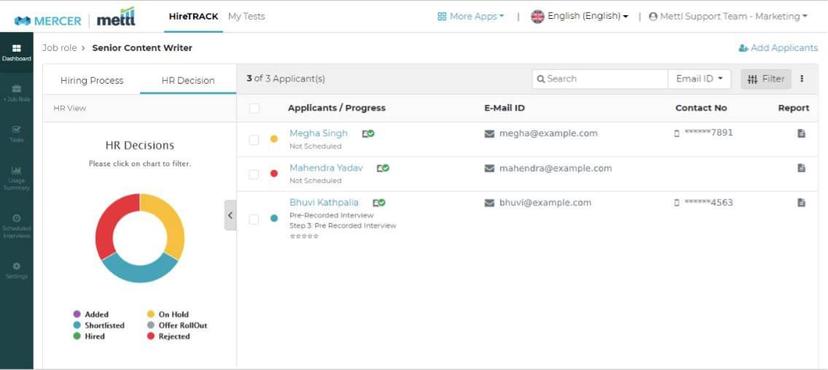Screen dimensions: 828x370
Task: Click the E-Mail ID column header
Action: 504,108
